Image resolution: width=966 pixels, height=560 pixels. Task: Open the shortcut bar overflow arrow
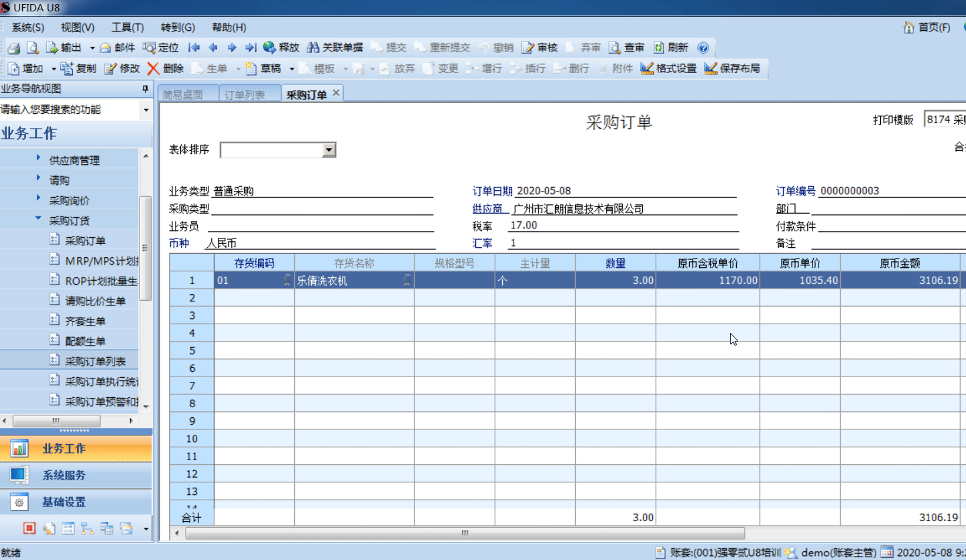146,529
